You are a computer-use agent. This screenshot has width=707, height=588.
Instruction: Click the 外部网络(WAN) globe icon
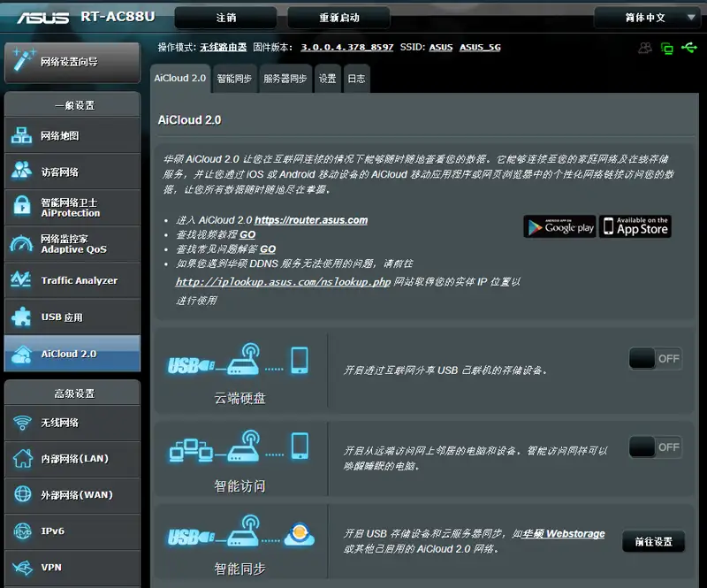pyautogui.click(x=23, y=494)
